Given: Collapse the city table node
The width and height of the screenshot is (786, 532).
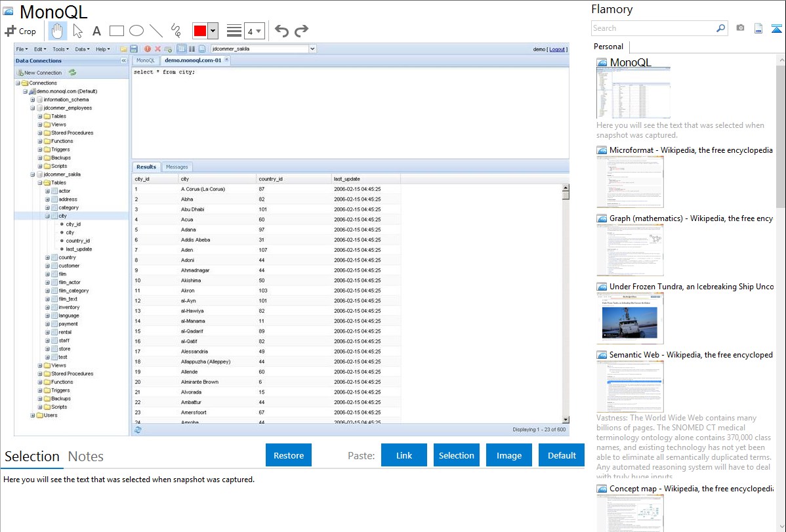Looking at the screenshot, I should [x=48, y=216].
